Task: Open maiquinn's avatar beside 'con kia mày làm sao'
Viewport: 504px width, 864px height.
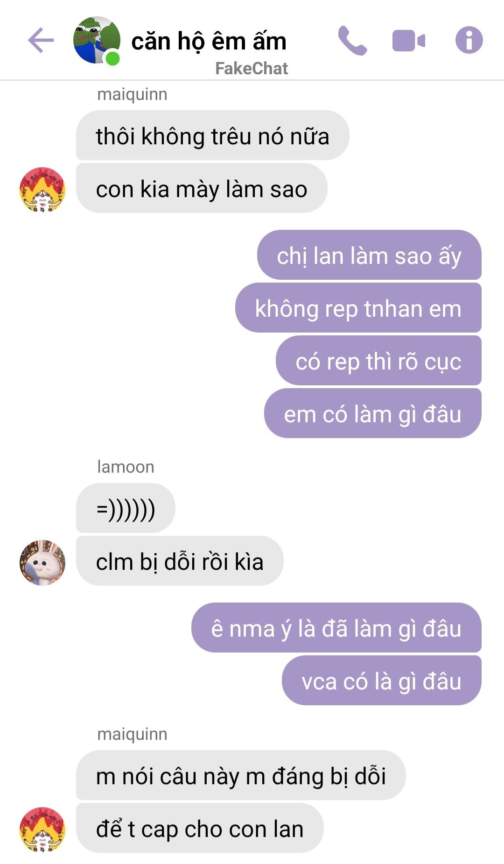Action: [x=42, y=190]
